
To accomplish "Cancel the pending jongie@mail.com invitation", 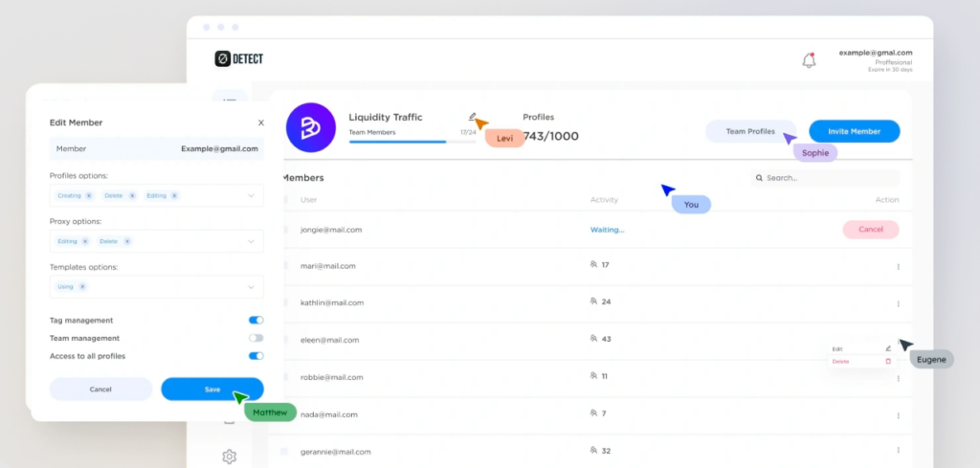I will pyautogui.click(x=871, y=230).
